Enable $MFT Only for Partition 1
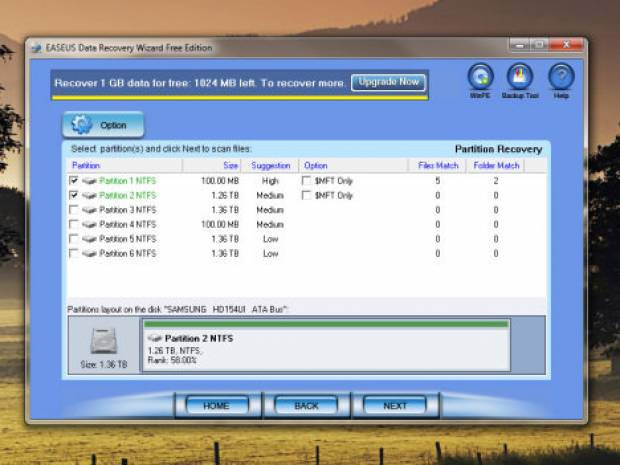This screenshot has height=465, width=620. pos(306,181)
